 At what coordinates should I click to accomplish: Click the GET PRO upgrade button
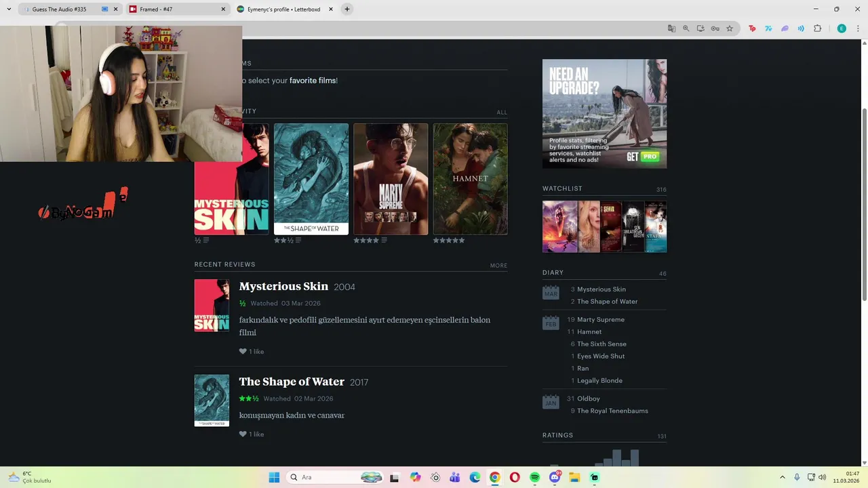[642, 157]
